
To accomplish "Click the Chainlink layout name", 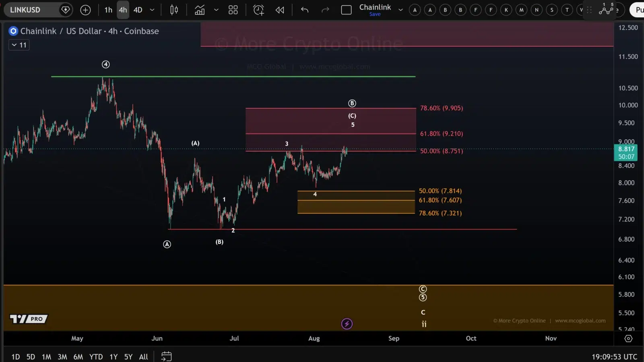I will point(375,7).
